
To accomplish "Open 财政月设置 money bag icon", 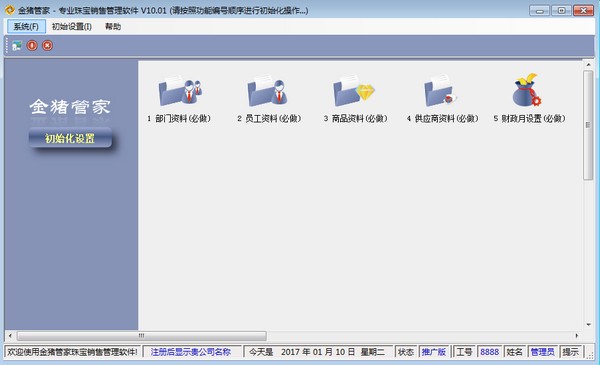I will coord(527,90).
